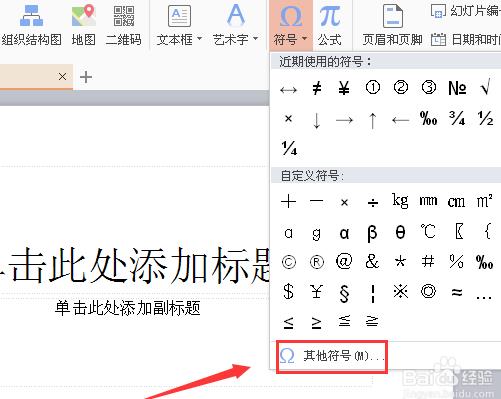
Task: Insert the @ at symbol
Action: point(344,261)
